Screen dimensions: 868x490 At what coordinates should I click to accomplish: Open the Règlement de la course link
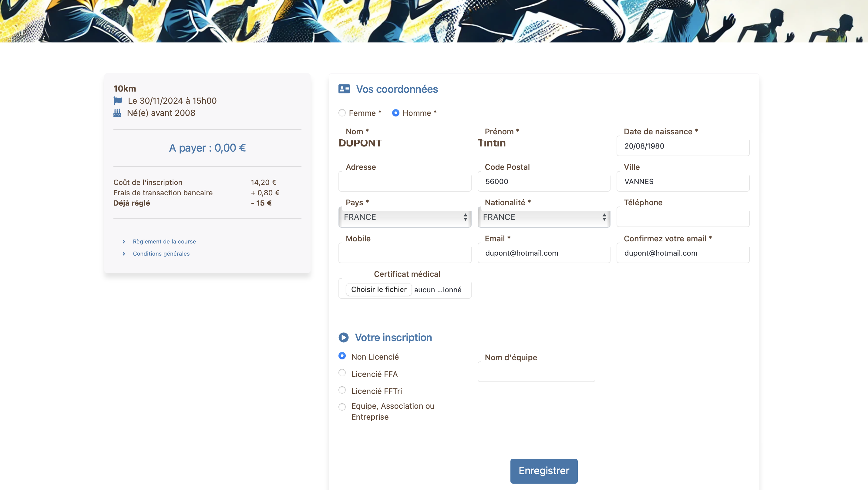click(x=164, y=241)
